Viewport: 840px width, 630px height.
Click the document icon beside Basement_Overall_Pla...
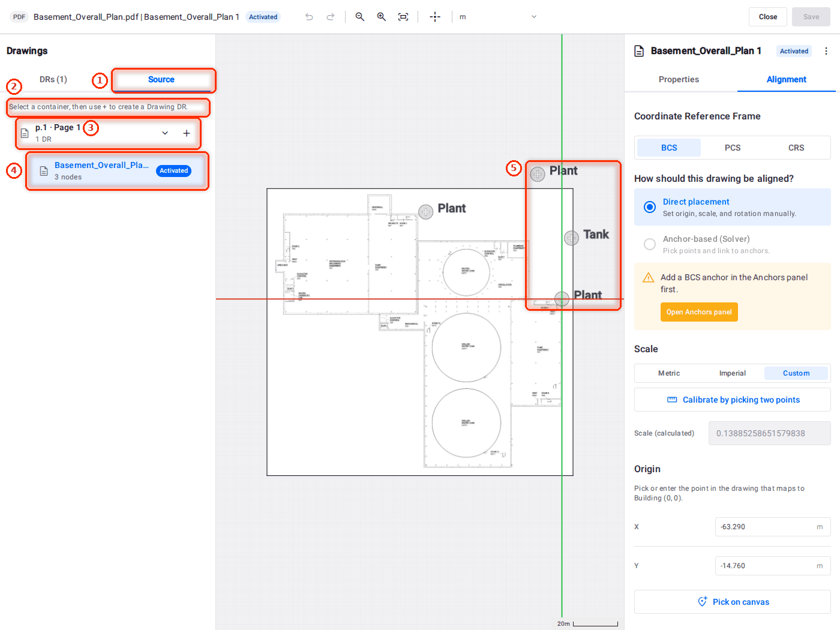point(44,171)
